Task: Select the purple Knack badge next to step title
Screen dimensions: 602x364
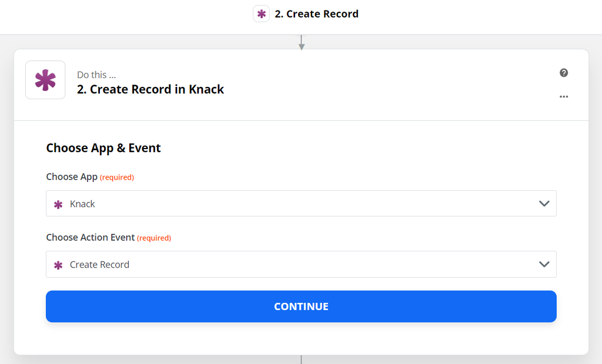Action: pyautogui.click(x=261, y=14)
